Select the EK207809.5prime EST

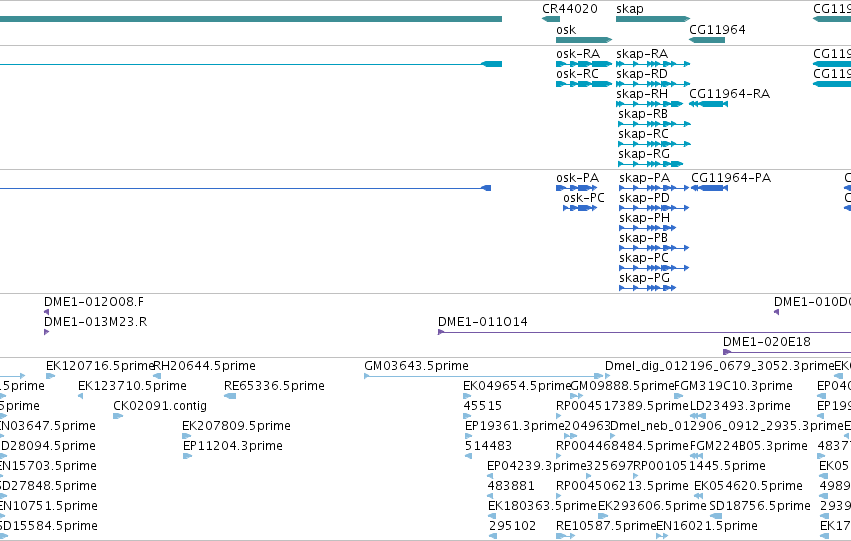point(187,436)
